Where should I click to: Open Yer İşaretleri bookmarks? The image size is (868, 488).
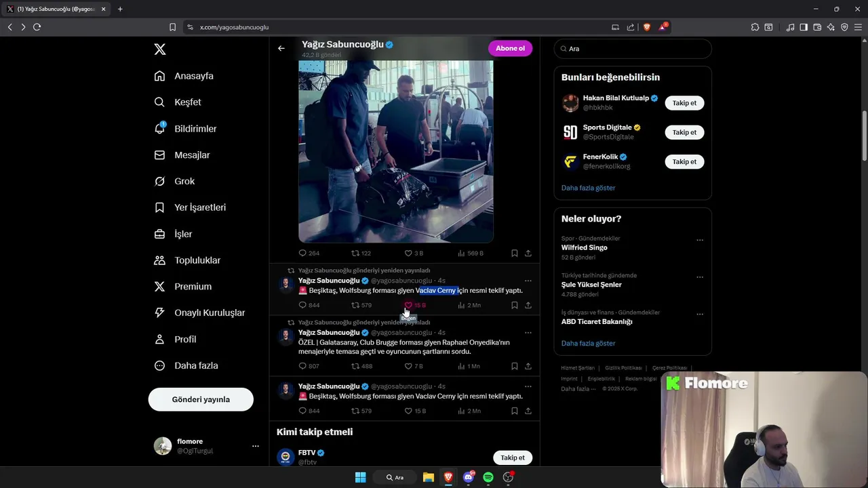coord(190,207)
